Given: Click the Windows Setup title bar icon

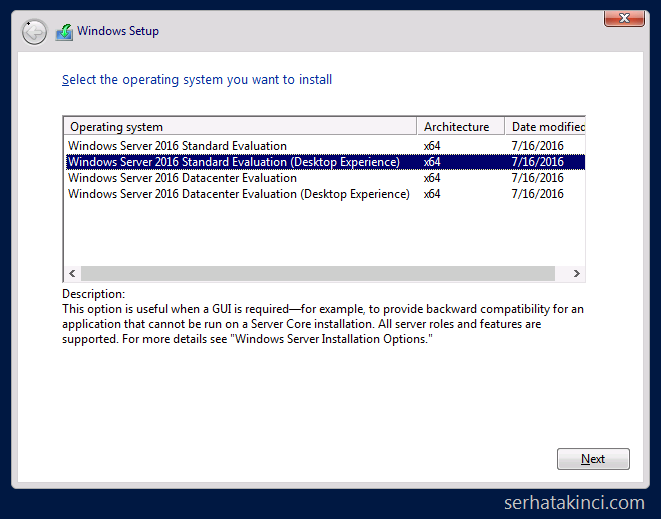Looking at the screenshot, I should coord(64,32).
